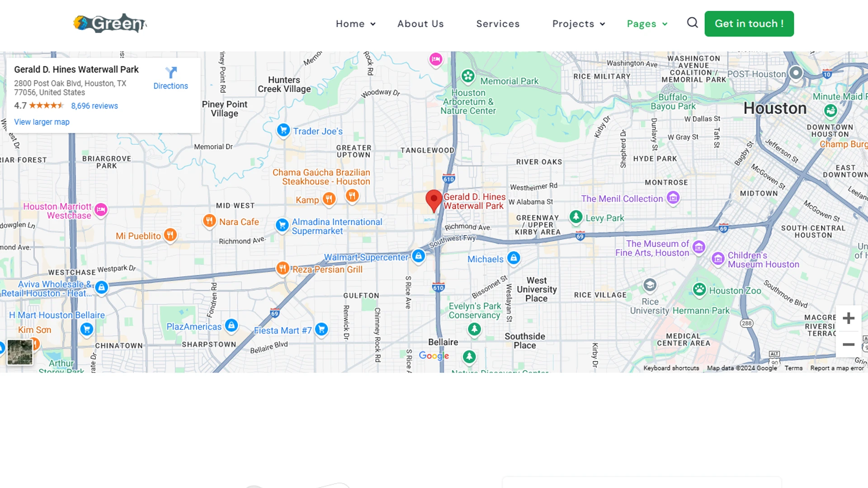868x488 pixels.
Task: Click the Evelyn's Park Conservancy tree marker
Action: [x=474, y=329]
